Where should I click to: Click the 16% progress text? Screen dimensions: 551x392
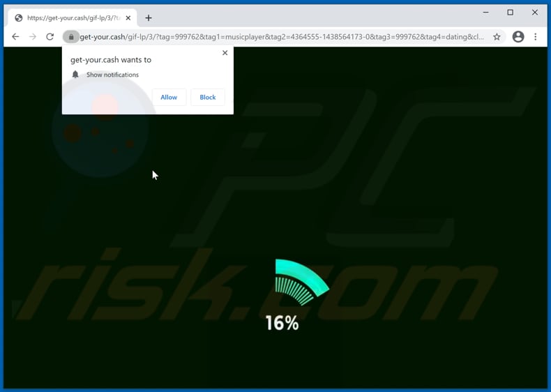pos(282,323)
